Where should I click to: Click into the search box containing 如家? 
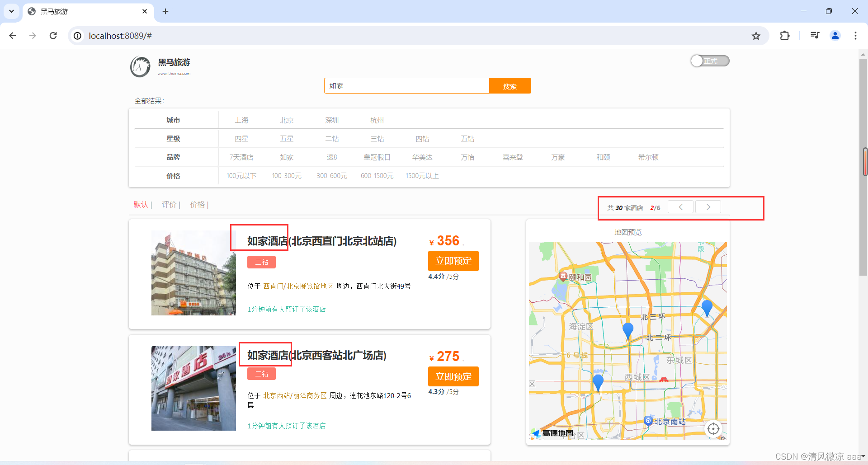pyautogui.click(x=406, y=86)
